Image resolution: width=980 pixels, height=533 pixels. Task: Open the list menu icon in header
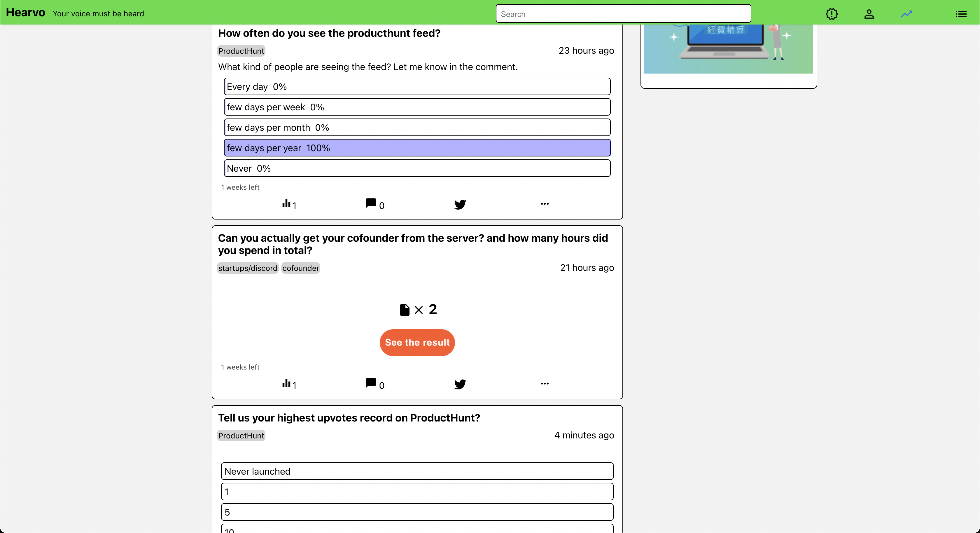point(961,14)
